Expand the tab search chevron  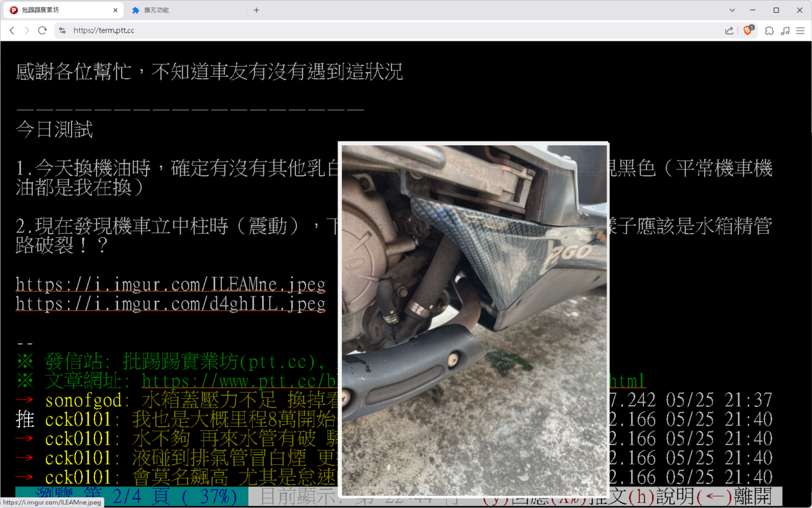[733, 10]
